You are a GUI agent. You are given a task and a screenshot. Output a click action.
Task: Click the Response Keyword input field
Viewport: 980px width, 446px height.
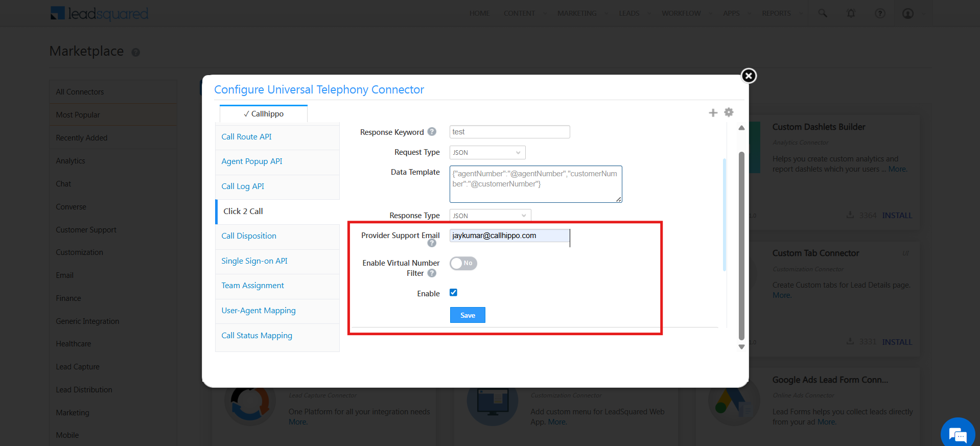coord(509,132)
